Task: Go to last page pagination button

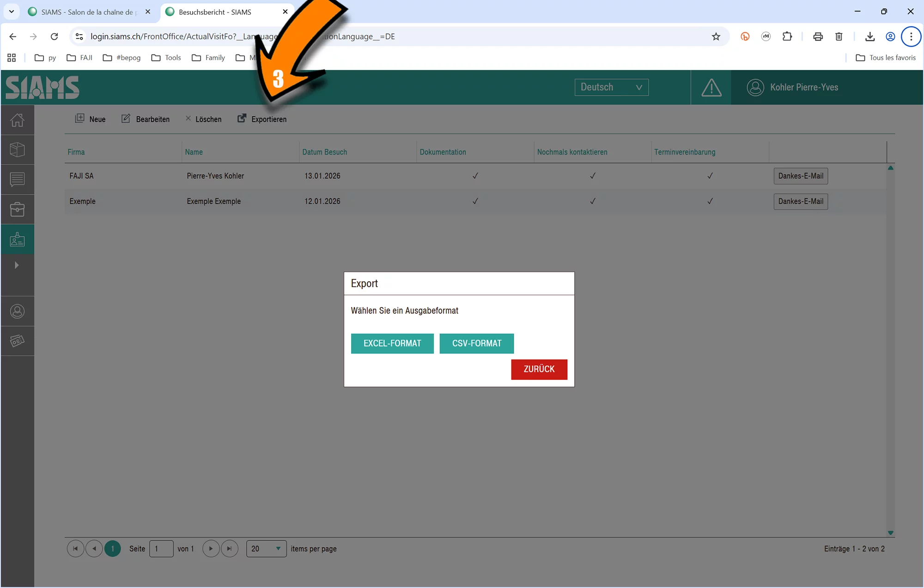Action: (229, 549)
